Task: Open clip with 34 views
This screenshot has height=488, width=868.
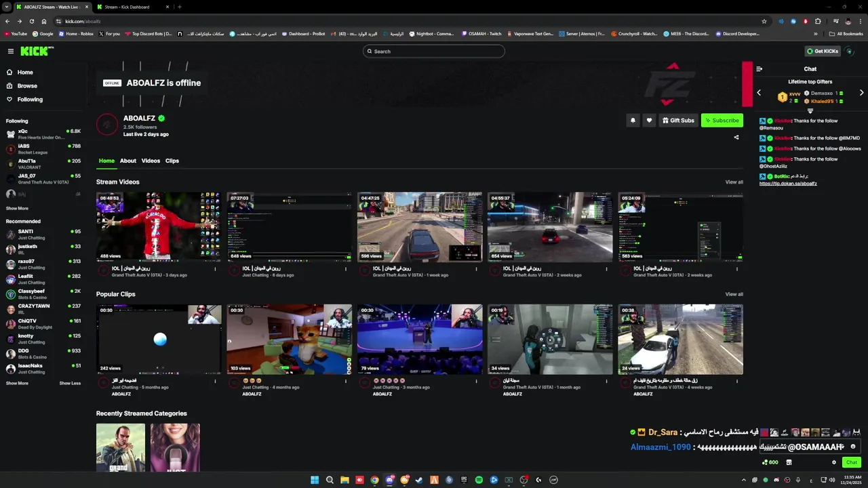Action: pyautogui.click(x=550, y=339)
